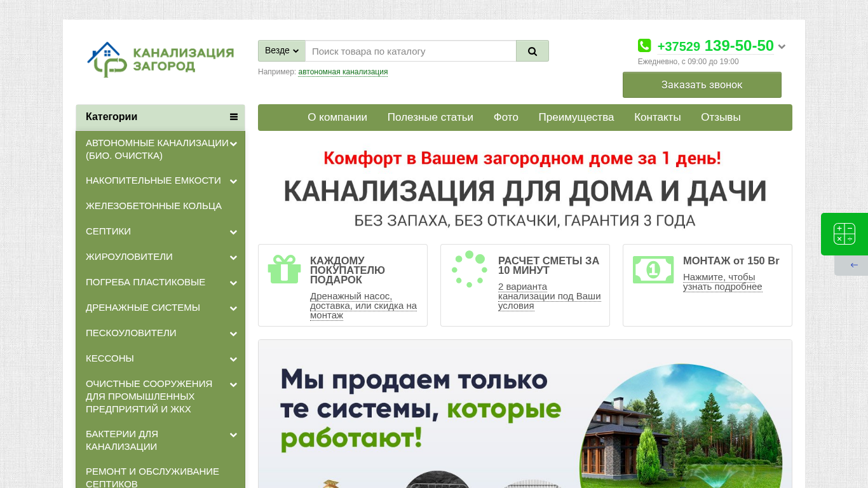Expand Очистные сооружения submenu arrow
868x488 pixels.
click(x=234, y=385)
